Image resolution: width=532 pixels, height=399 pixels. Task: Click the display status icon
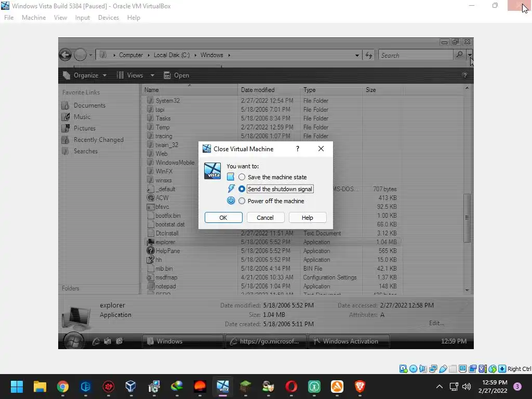coord(462,369)
